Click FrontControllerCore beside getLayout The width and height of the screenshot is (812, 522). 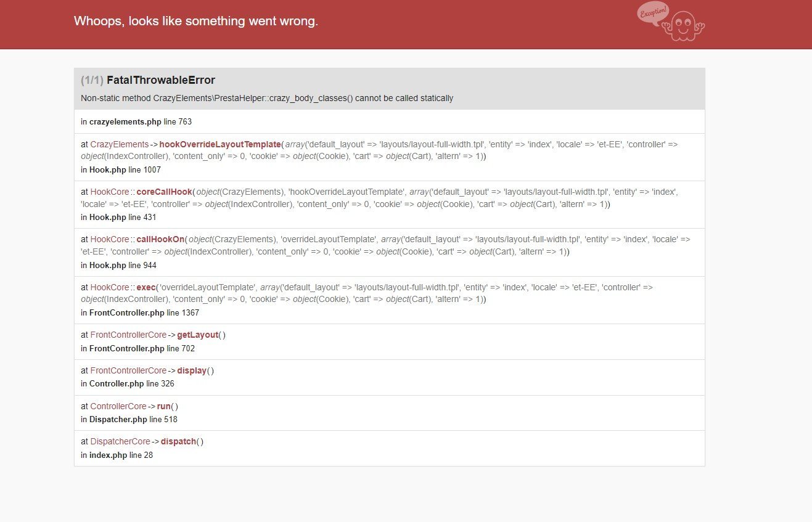coord(128,335)
